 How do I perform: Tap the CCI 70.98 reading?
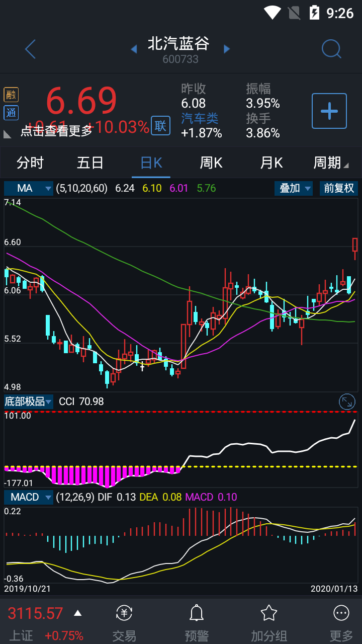click(x=81, y=401)
